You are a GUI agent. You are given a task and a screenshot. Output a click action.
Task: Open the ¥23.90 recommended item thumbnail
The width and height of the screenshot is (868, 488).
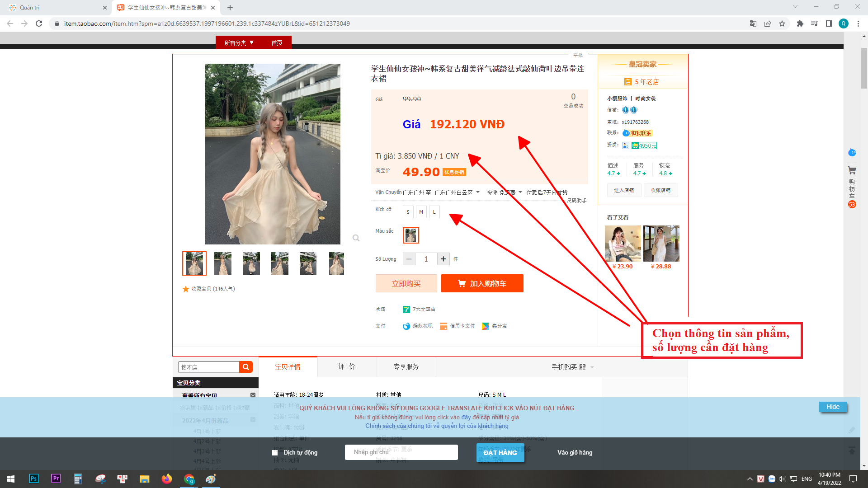click(x=623, y=244)
